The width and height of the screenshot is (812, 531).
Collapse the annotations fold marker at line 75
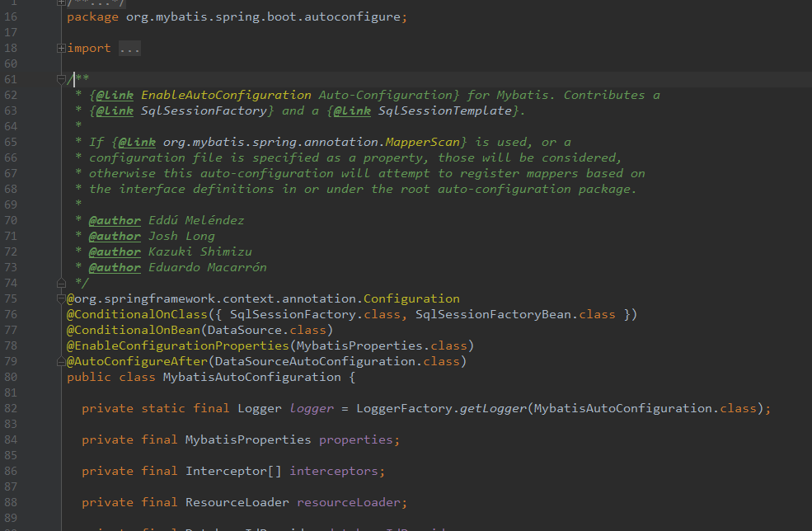click(61, 299)
